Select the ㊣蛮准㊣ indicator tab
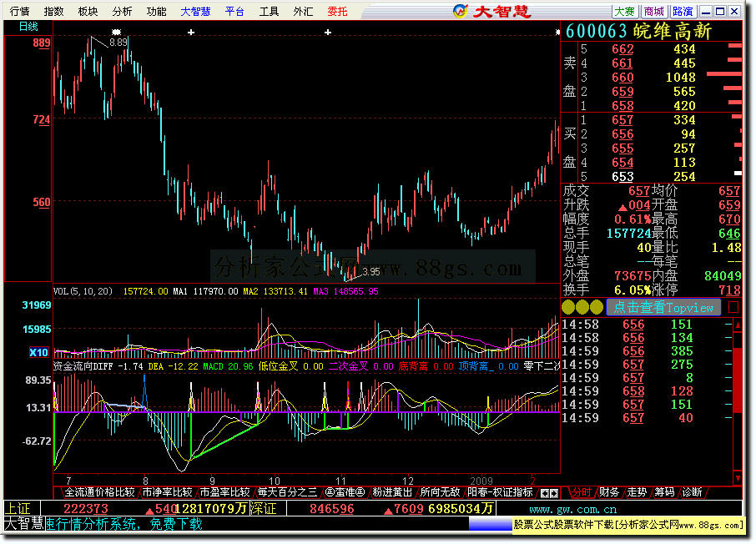Viewport: 756px width, 544px height. coord(345,492)
